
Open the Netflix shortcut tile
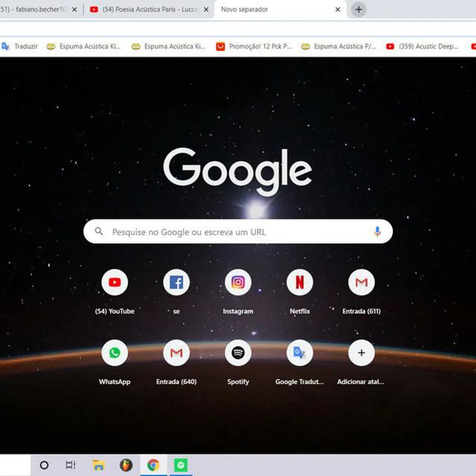[x=300, y=282]
